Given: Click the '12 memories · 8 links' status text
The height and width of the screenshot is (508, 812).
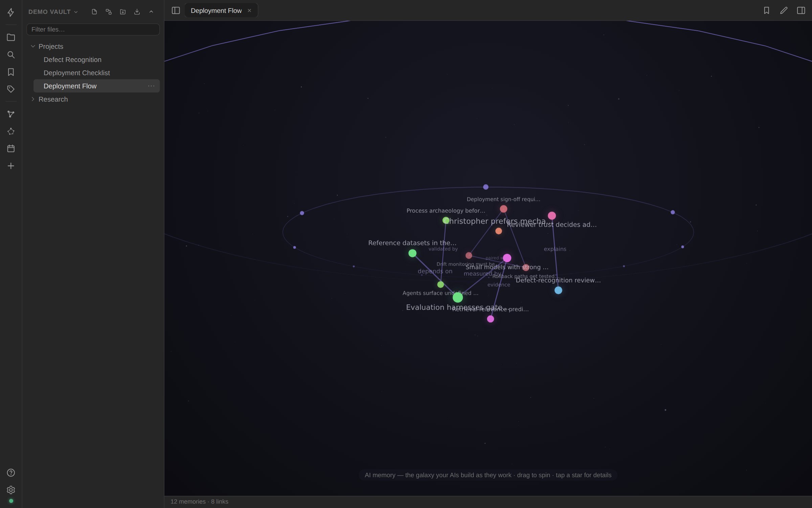Looking at the screenshot, I should click(199, 502).
